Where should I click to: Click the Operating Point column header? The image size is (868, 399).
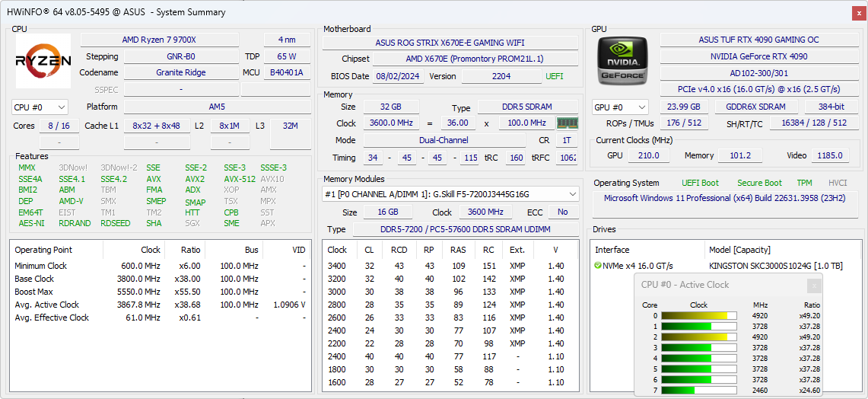[56, 250]
